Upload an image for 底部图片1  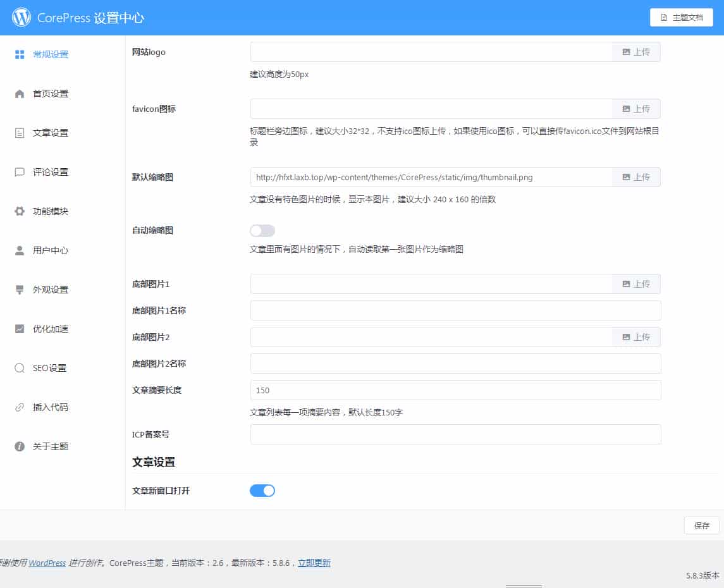tap(636, 285)
